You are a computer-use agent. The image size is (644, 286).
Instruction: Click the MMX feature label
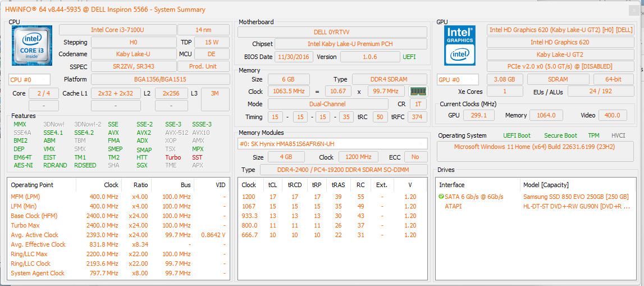(20, 124)
